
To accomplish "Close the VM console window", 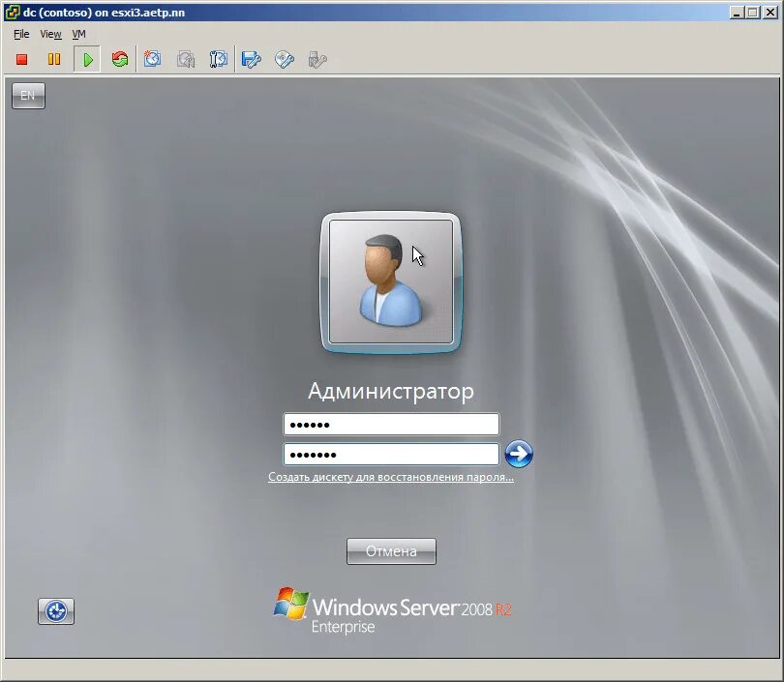I will (x=770, y=12).
